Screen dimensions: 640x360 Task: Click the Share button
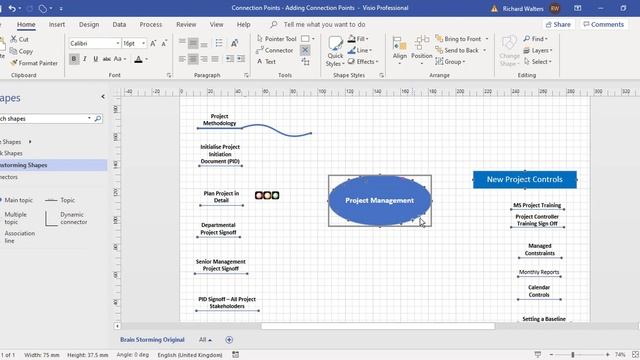point(558,24)
